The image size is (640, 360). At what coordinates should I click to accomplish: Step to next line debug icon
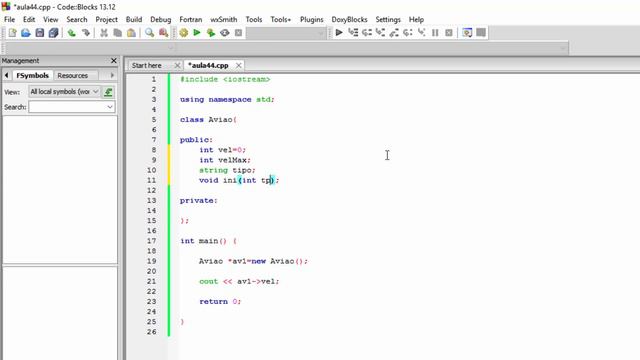[367, 33]
